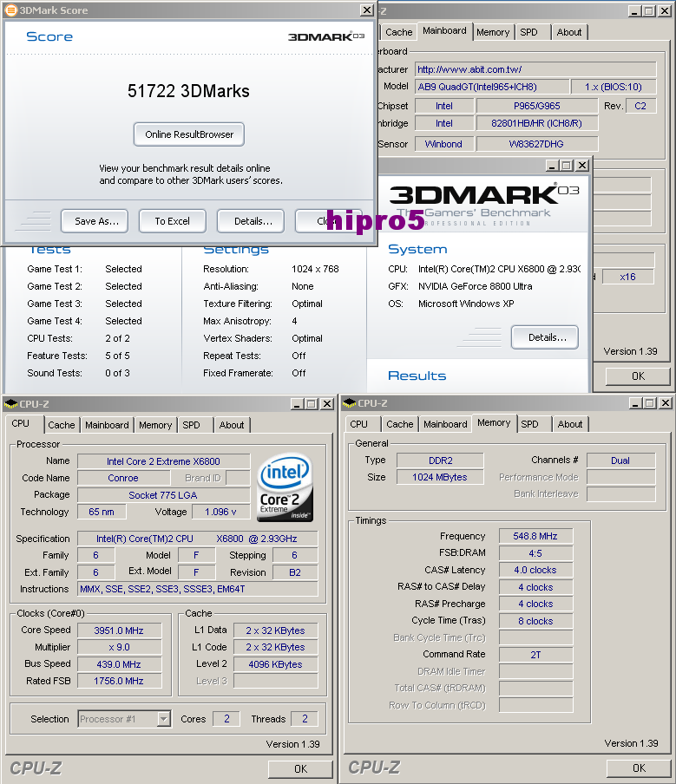The image size is (676, 784).
Task: Switch to CPU tab in CPU-Z Memory window
Action: [x=362, y=424]
